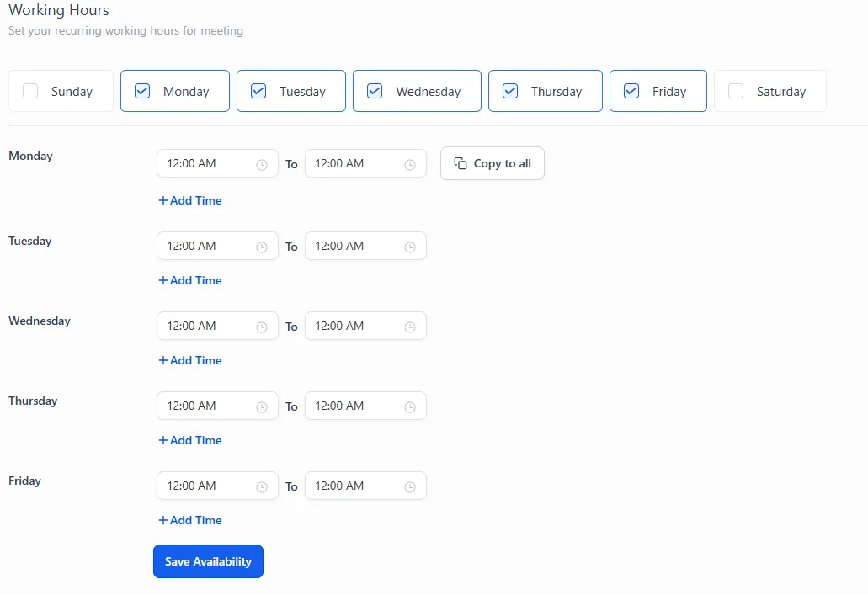Click the clock icon in Friday's end time
Image resolution: width=868 pixels, height=595 pixels.
click(410, 486)
